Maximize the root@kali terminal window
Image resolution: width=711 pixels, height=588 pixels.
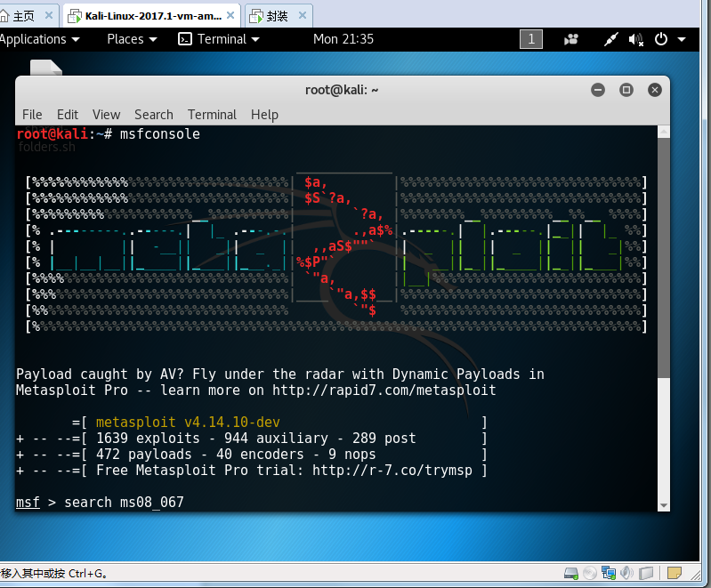click(x=626, y=90)
